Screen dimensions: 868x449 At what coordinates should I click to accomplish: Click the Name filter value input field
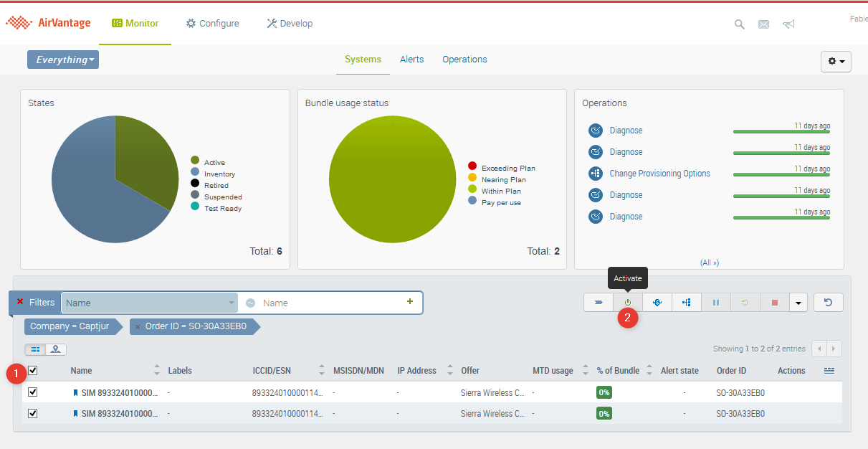coord(330,303)
